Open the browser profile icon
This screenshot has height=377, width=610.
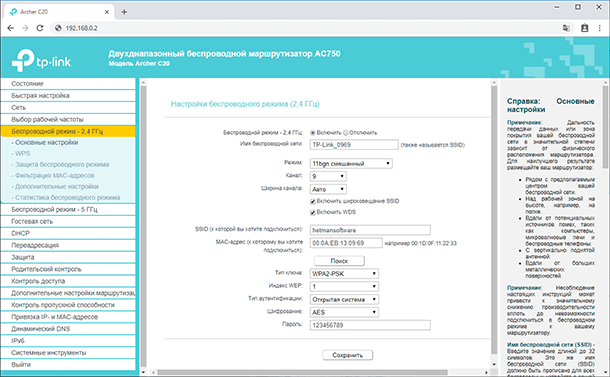[584, 28]
